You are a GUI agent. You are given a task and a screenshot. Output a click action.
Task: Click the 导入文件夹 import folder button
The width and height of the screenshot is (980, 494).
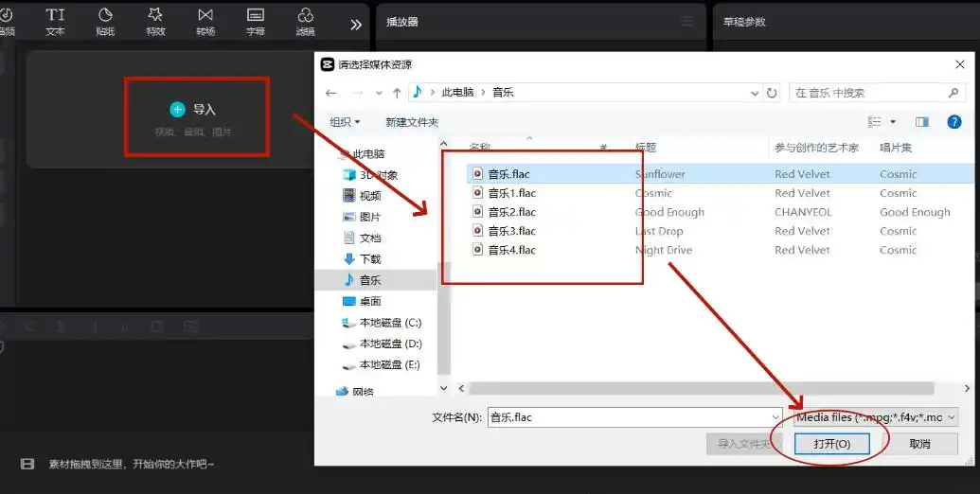click(x=744, y=444)
